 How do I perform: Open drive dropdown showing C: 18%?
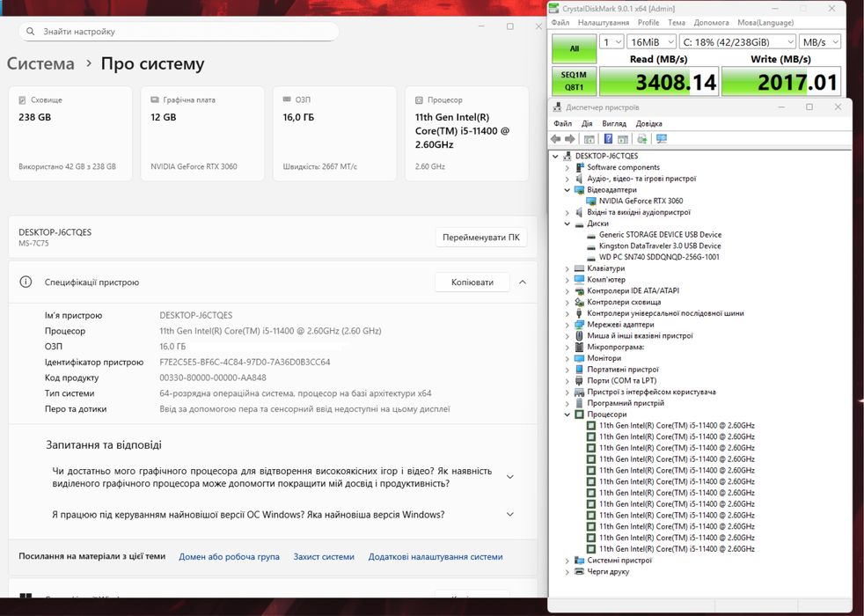[x=738, y=42]
